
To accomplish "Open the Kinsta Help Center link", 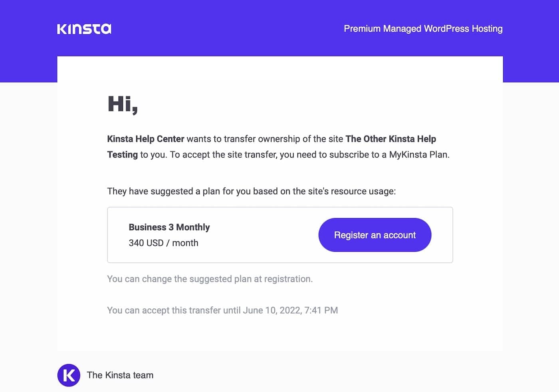I will [145, 139].
